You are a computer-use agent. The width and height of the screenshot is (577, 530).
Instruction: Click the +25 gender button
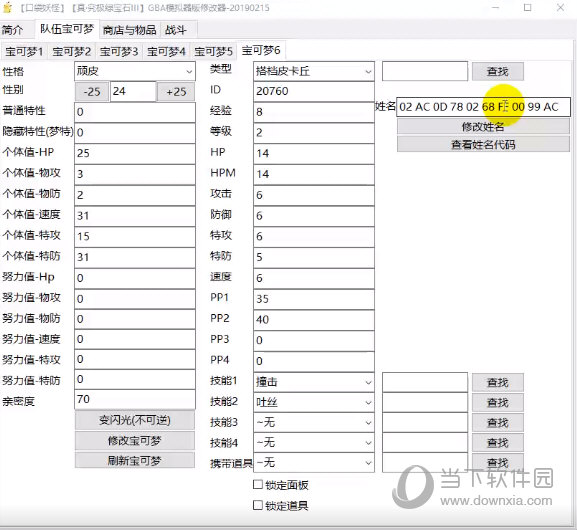(176, 92)
